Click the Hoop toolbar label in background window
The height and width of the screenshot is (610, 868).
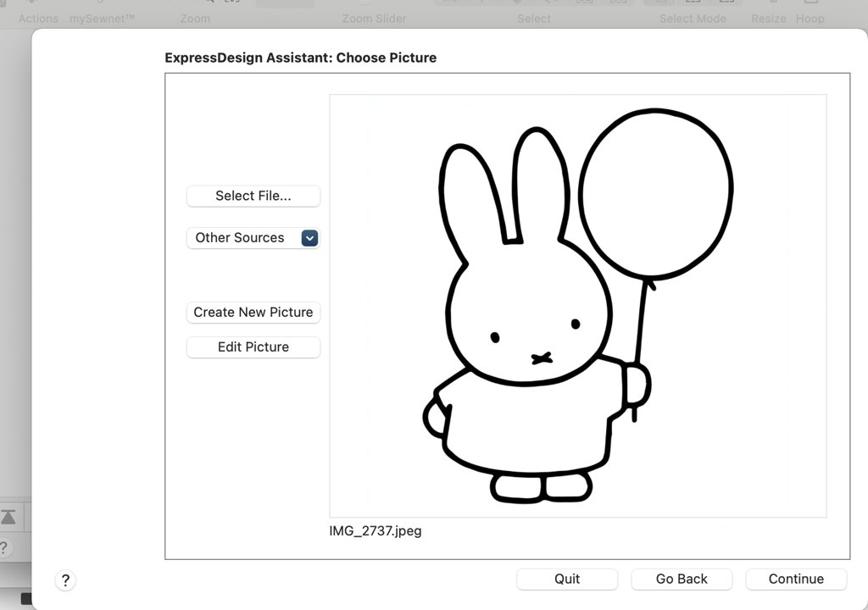pos(810,19)
